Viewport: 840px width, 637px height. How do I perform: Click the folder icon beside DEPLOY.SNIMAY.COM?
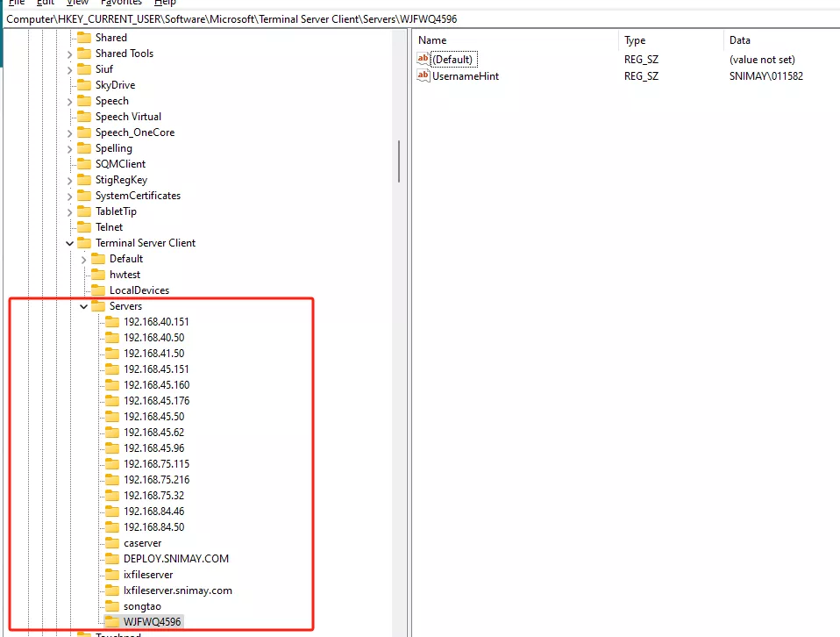112,559
